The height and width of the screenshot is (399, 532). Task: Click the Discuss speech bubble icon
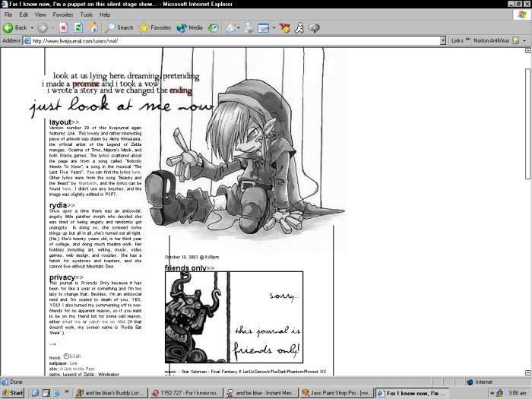pos(314,28)
